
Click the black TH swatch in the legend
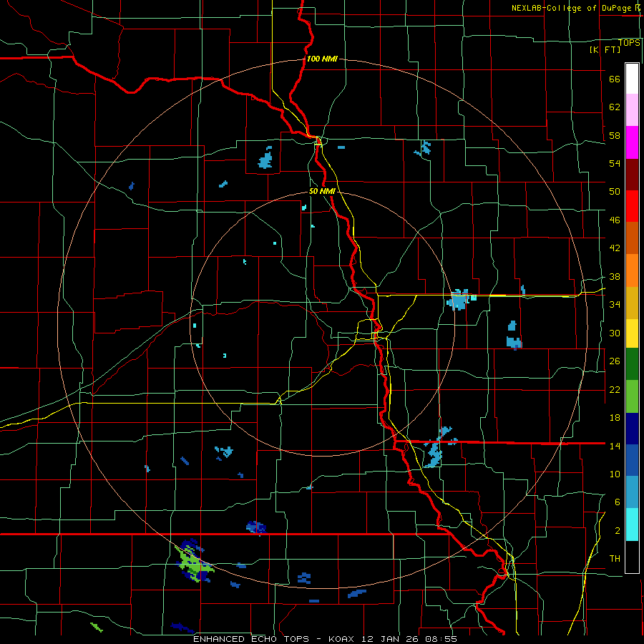coord(632,557)
